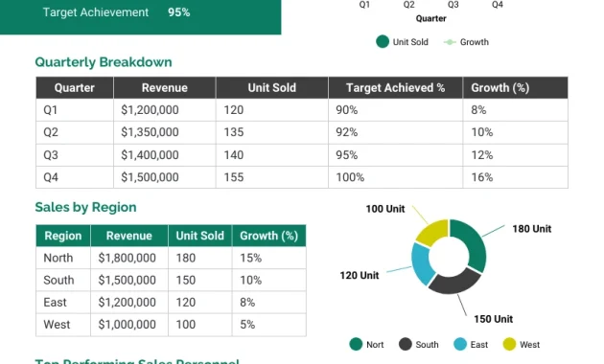Click the Q1 cell in quarterly table
604x364 pixels.
(x=75, y=110)
